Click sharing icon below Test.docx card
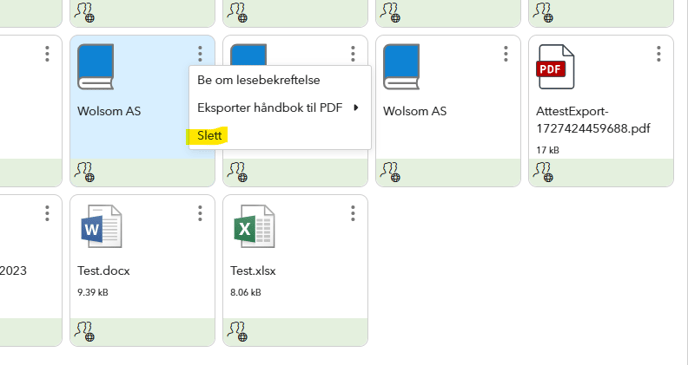 coord(84,332)
